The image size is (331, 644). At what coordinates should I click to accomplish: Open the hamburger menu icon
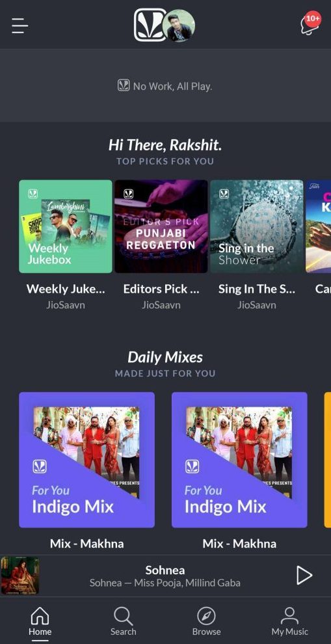[20, 25]
